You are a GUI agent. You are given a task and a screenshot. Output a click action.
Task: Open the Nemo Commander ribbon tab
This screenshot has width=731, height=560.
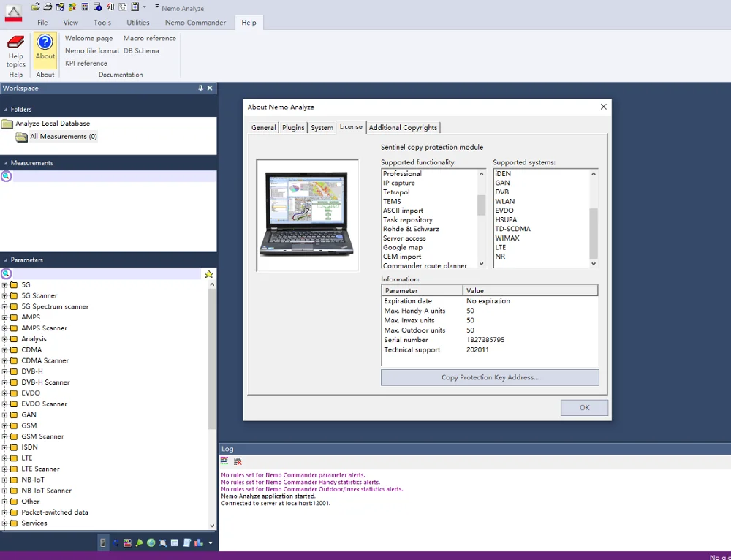[x=195, y=23]
